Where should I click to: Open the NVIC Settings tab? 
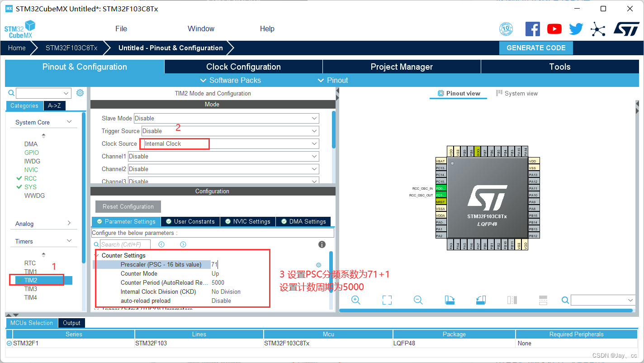point(248,221)
